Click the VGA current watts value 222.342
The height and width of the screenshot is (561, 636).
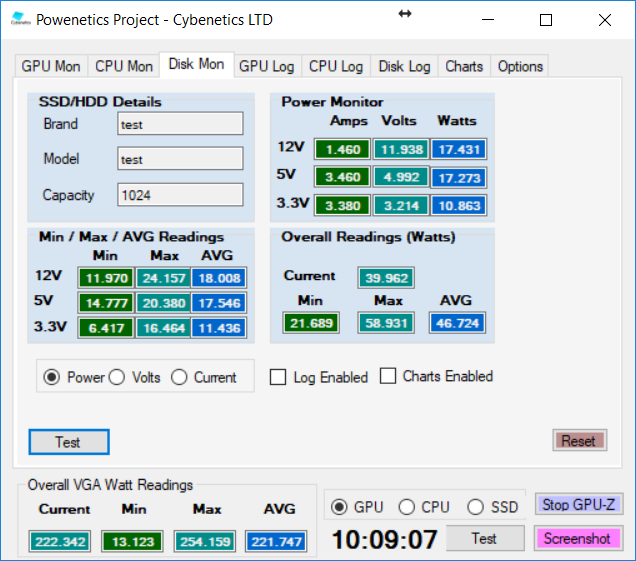[60, 541]
